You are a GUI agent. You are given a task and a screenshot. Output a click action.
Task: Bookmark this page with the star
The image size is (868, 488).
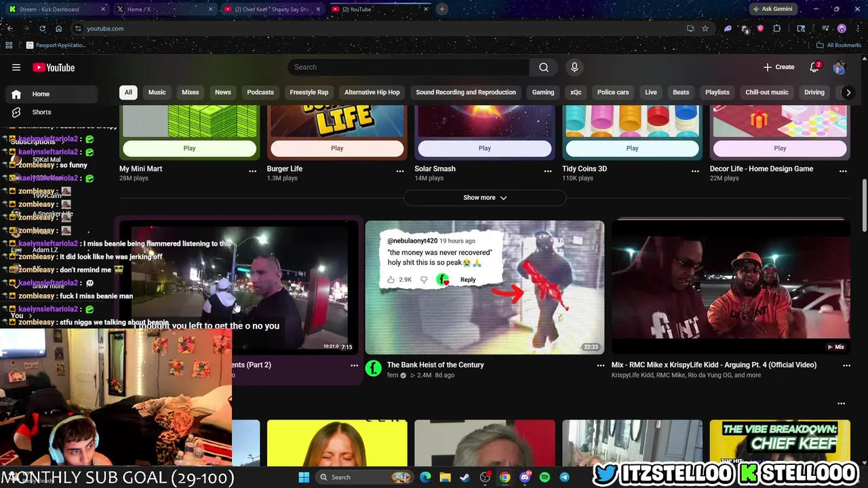point(705,28)
